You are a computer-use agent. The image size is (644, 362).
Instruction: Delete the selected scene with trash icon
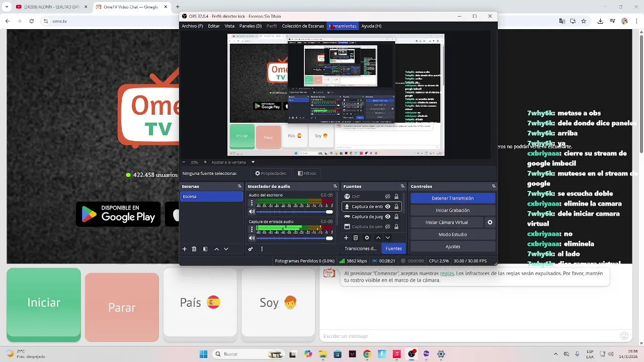[x=194, y=249]
